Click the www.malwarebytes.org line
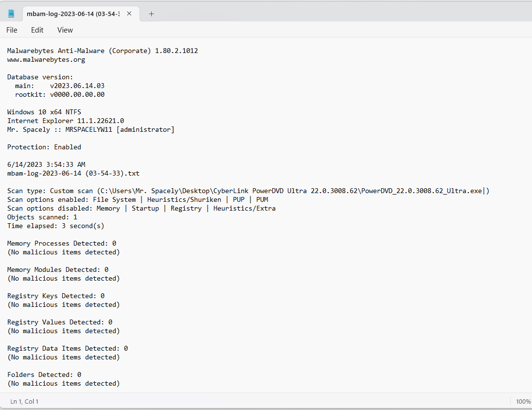 coord(46,60)
